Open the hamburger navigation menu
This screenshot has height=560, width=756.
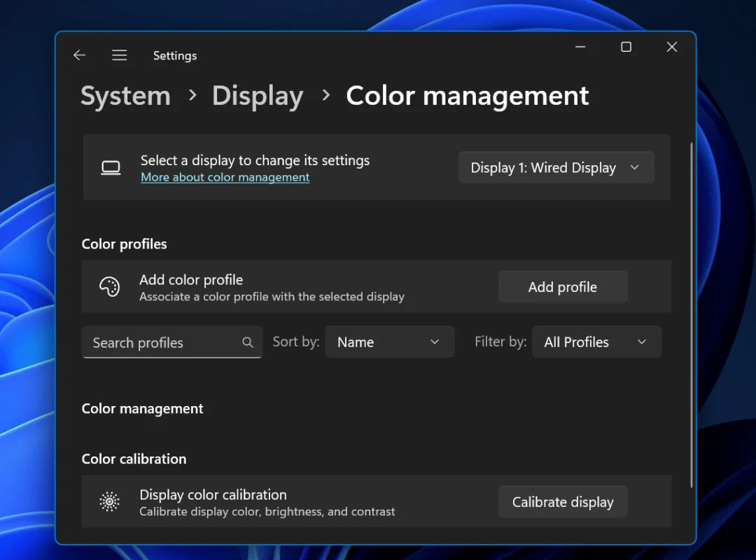tap(119, 55)
